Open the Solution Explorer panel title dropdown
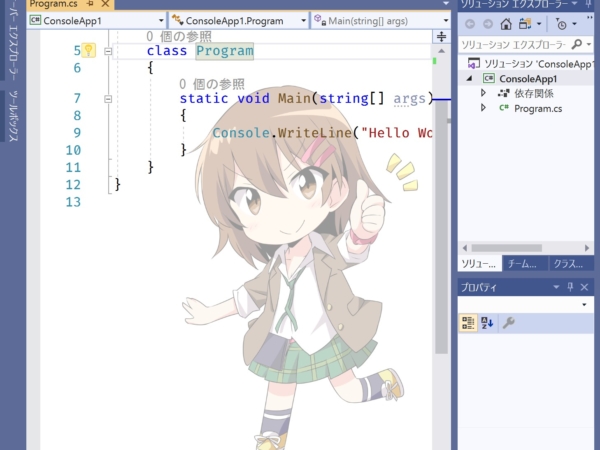This screenshot has height=450, width=600. pyautogui.click(x=574, y=4)
